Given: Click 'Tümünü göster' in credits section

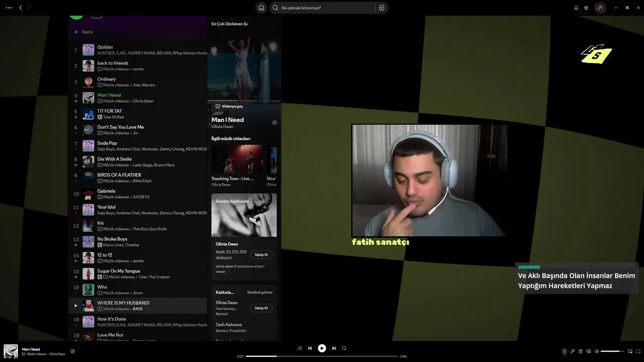Looking at the screenshot, I should click(x=260, y=292).
